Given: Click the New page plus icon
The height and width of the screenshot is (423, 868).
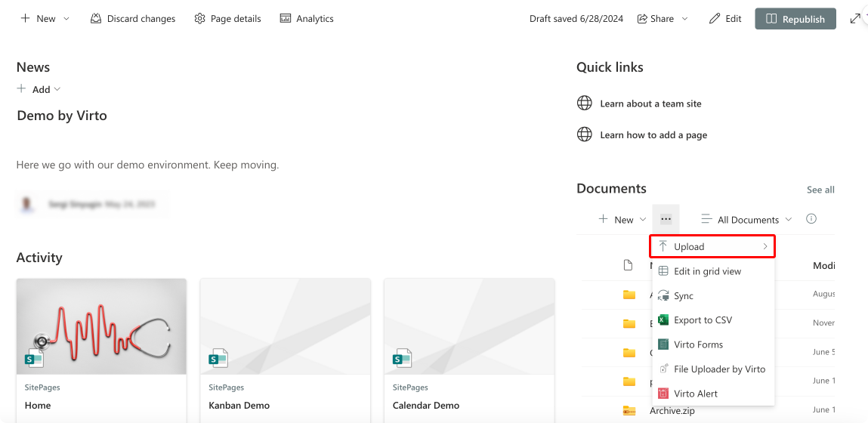Looking at the screenshot, I should 25,18.
